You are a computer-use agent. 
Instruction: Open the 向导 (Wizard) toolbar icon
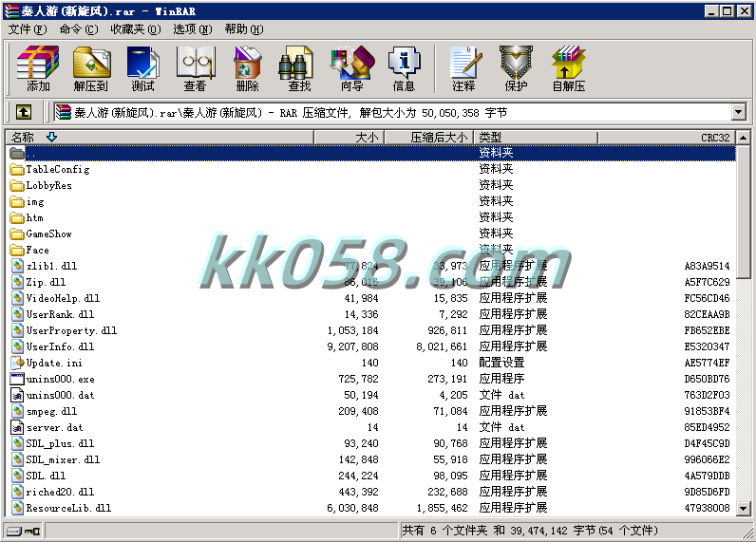[352, 68]
